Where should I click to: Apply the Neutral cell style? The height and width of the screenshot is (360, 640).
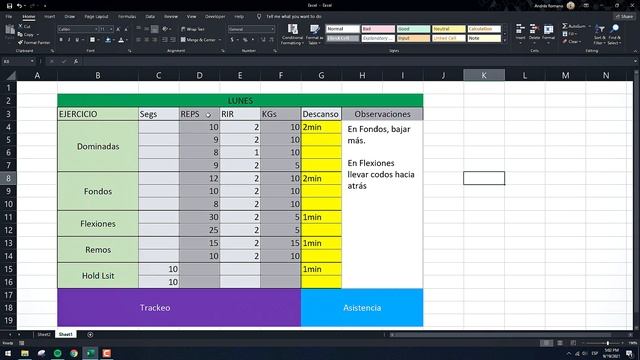click(449, 29)
